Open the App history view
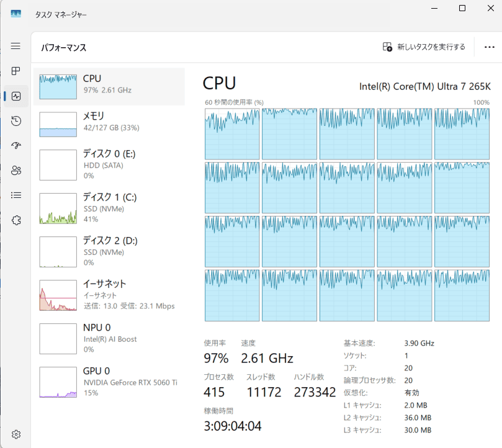The width and height of the screenshot is (502, 448). coord(16,121)
